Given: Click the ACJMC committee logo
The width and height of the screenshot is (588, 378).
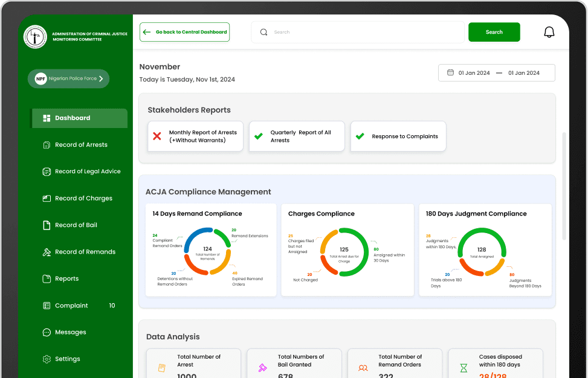Looking at the screenshot, I should (34, 37).
